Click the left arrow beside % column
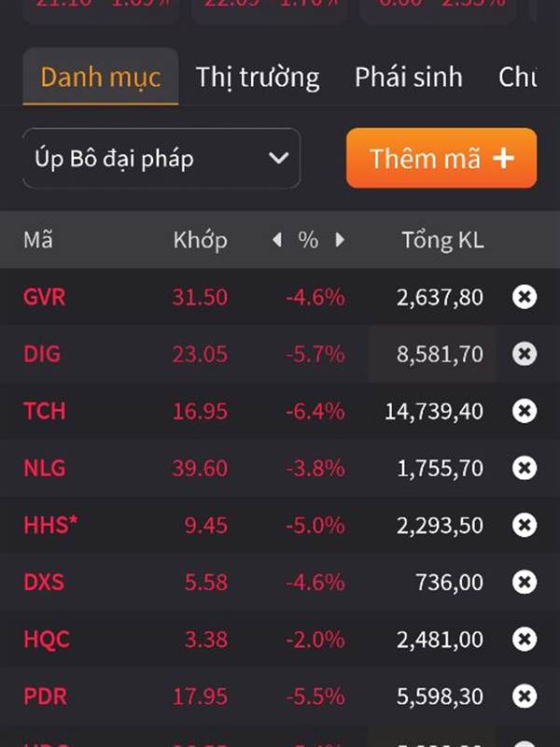The image size is (560, 747). [276, 240]
